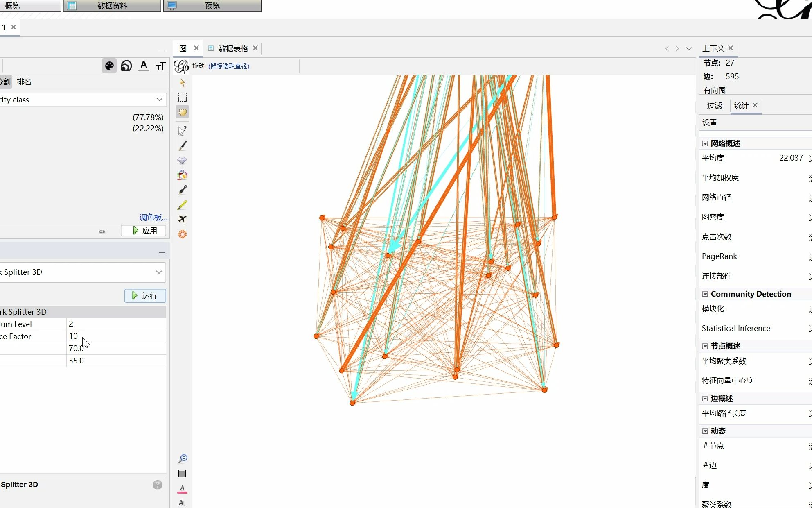Minimize the layout panel
The height and width of the screenshot is (508, 812).
[162, 252]
